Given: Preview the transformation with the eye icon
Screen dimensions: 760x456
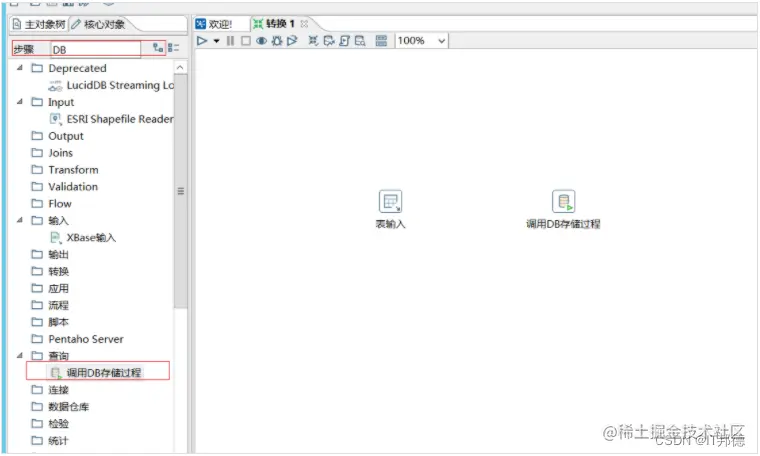Looking at the screenshot, I should pos(261,41).
